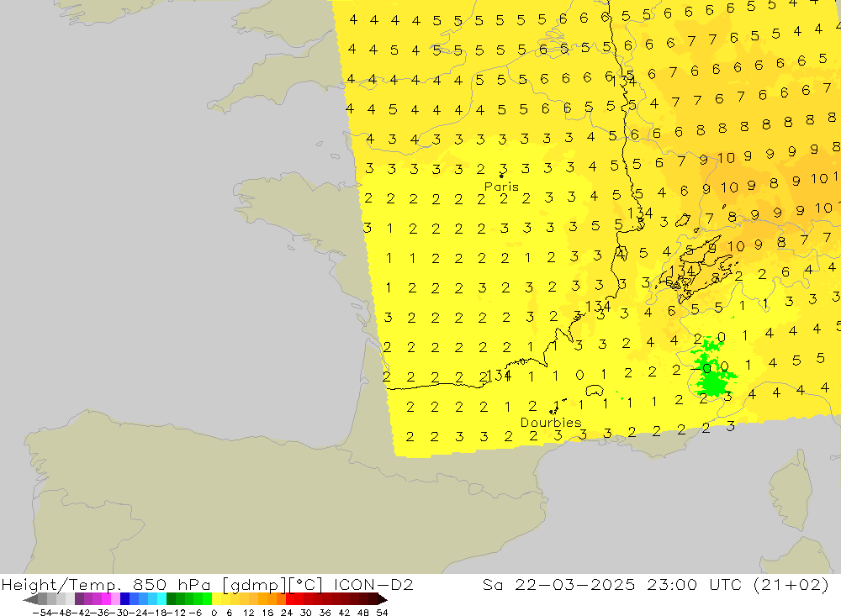Screen dimensions: 841x616
Task: Click the Paris city label
Action: pyautogui.click(x=501, y=187)
